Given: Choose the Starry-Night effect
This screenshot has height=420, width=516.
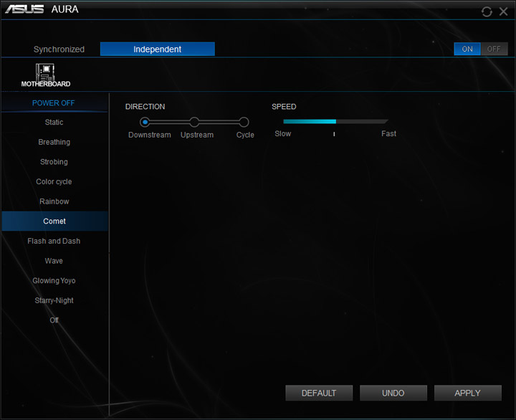Looking at the screenshot, I should click(54, 300).
